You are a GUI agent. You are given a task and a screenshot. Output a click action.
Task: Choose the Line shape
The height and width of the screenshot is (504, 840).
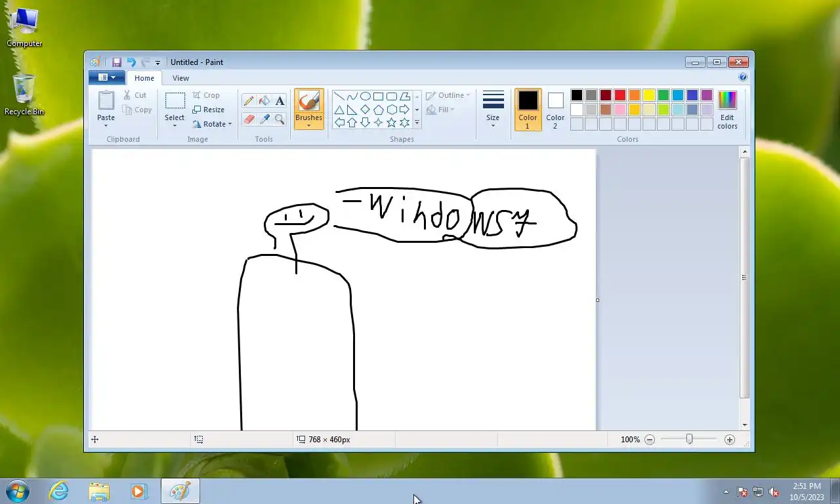tap(339, 96)
